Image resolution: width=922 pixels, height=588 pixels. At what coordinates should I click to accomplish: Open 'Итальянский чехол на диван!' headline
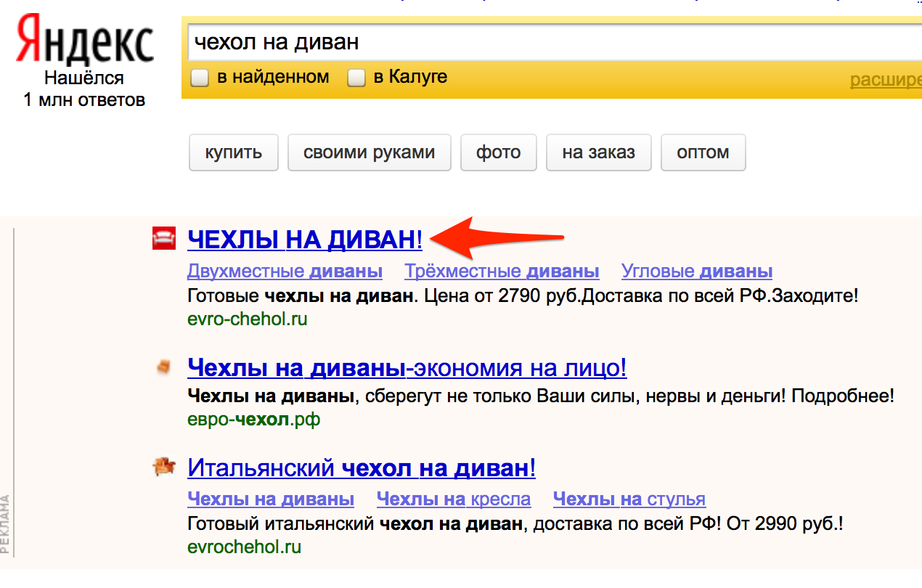tap(362, 467)
